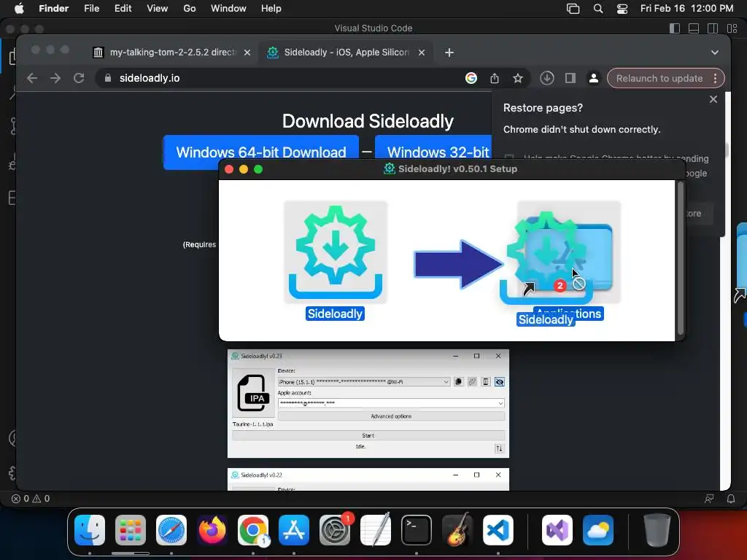Open Launchpad from the Dock
The width and height of the screenshot is (747, 560).
pyautogui.click(x=131, y=530)
